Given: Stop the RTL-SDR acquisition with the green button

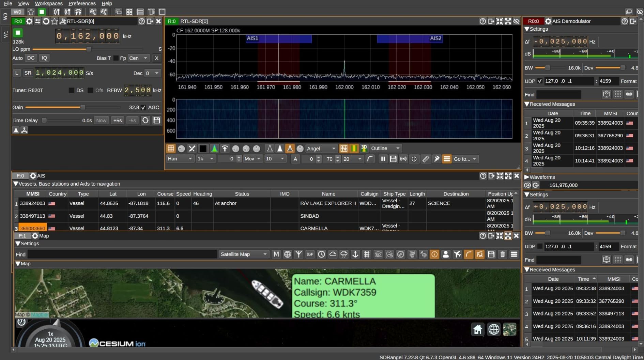Looking at the screenshot, I should tap(18, 33).
